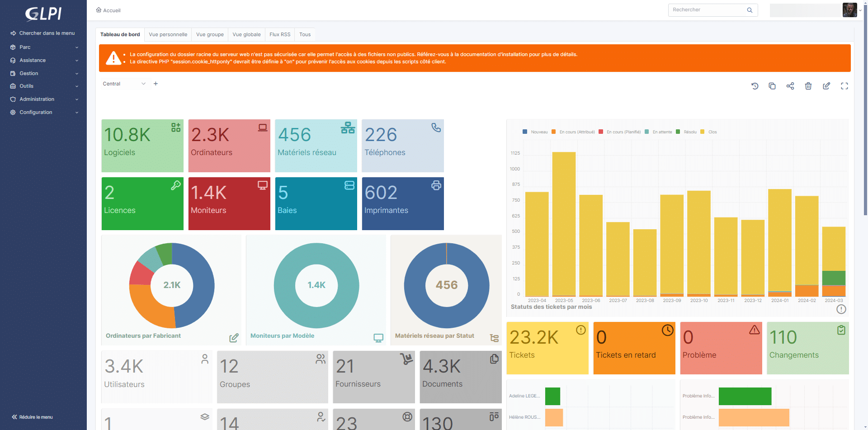Viewport: 868px width, 430px height.
Task: Click the plus icon to add a dashboard
Action: coord(156,84)
